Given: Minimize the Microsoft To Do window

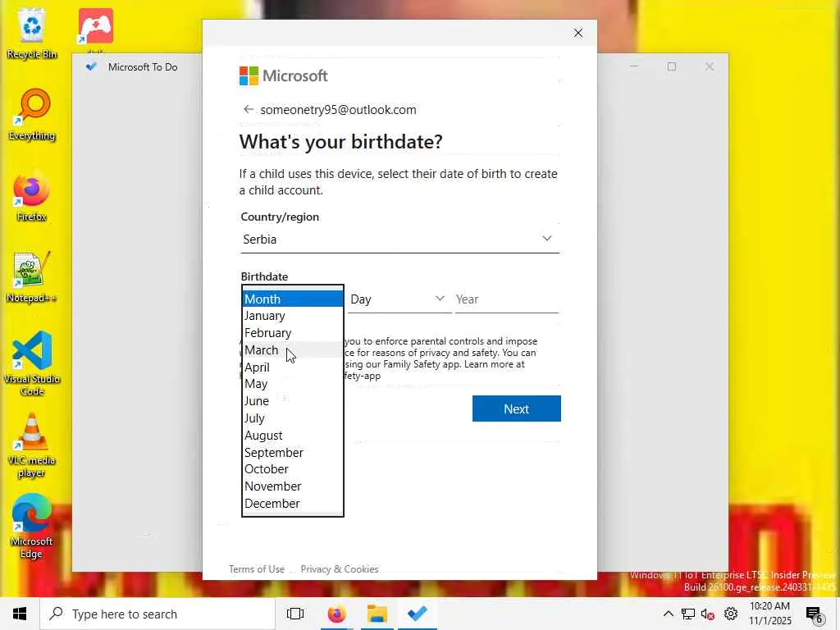Looking at the screenshot, I should (634, 66).
